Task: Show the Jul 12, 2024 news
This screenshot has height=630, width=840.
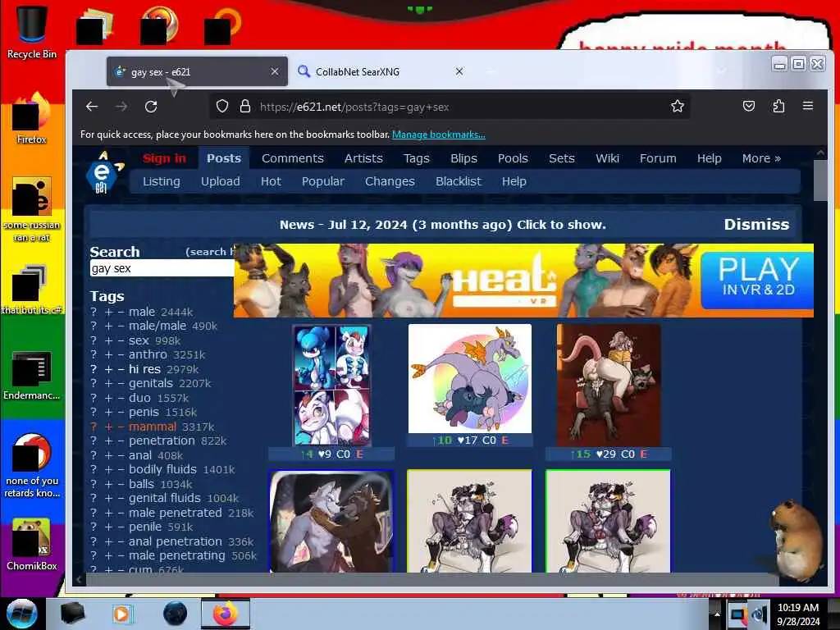Action: click(442, 225)
